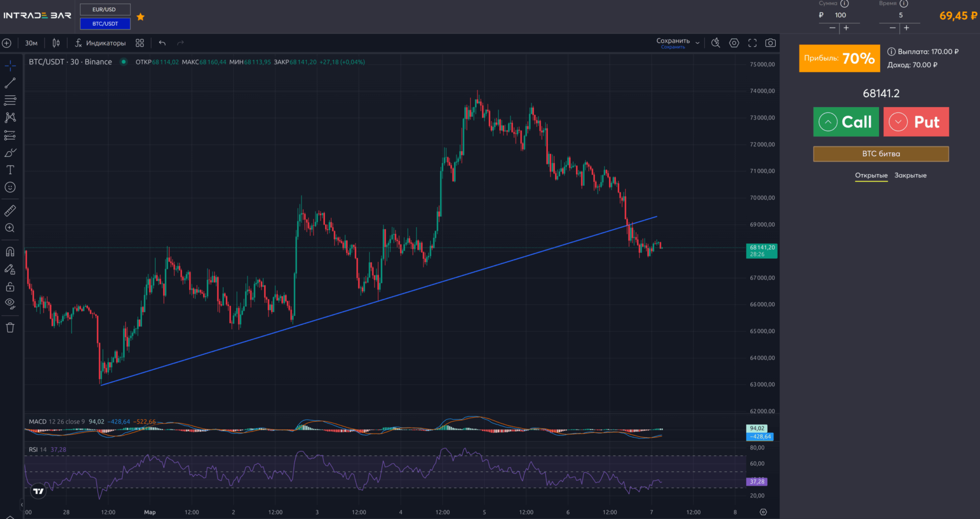The width and height of the screenshot is (980, 519).
Task: Select the text annotation tool
Action: click(10, 170)
